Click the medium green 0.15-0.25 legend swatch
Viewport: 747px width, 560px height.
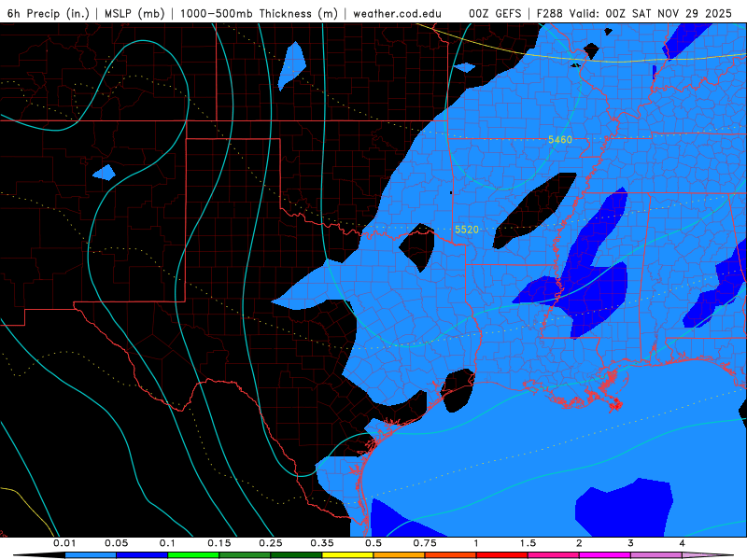245,555
